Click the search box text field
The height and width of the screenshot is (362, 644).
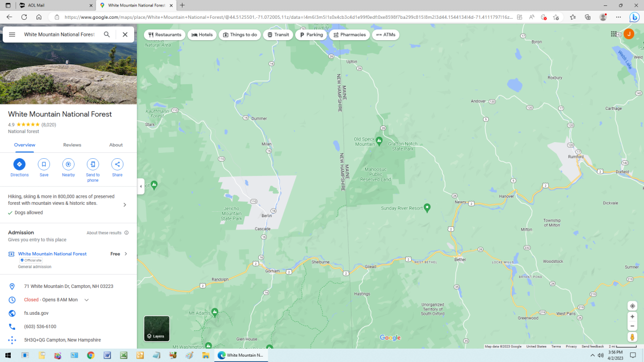[x=59, y=34]
